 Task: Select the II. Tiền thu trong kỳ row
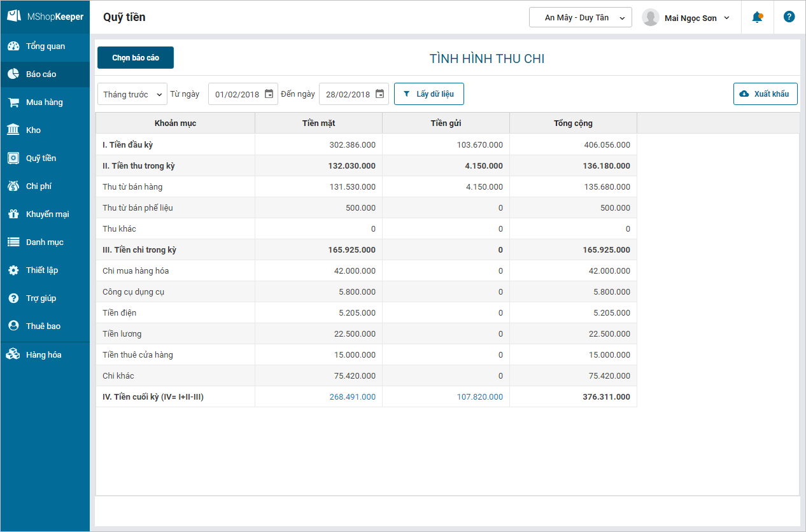click(x=366, y=166)
